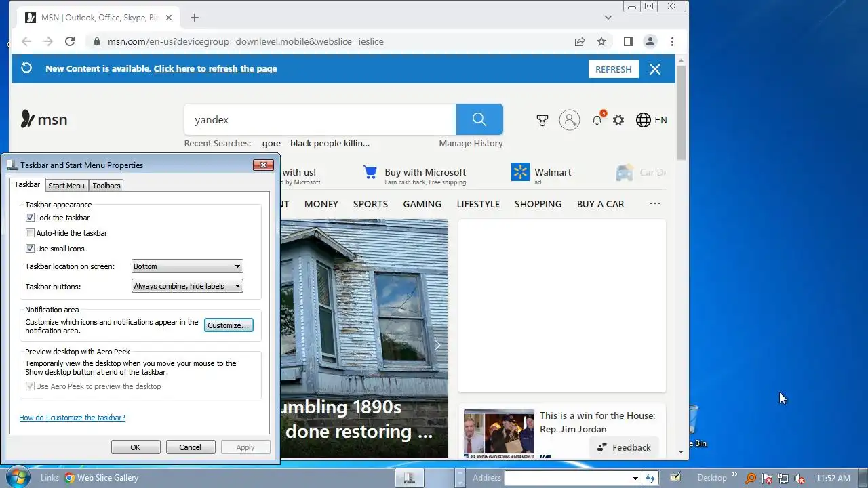
Task: Click the REFRESH button in banner
Action: pos(614,69)
